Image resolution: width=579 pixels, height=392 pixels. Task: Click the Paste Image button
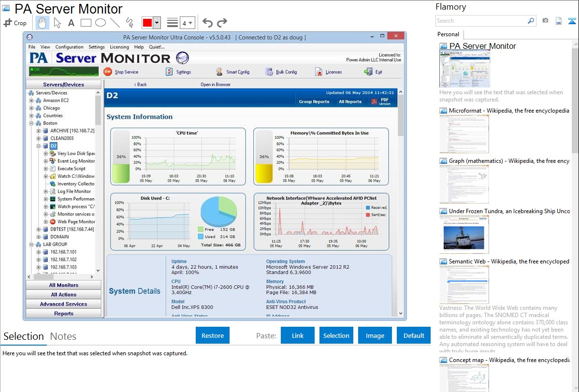(x=375, y=335)
